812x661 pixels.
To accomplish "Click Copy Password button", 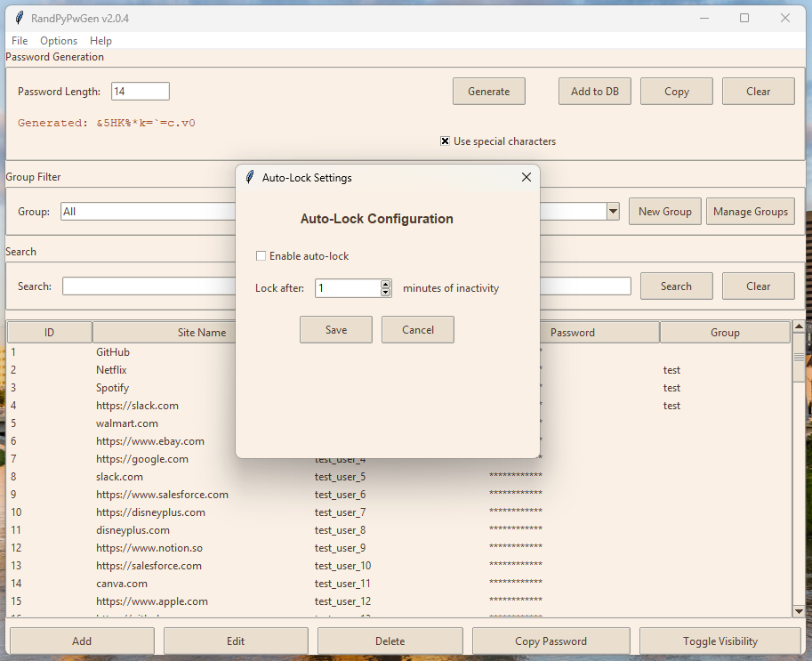I will pos(551,641).
